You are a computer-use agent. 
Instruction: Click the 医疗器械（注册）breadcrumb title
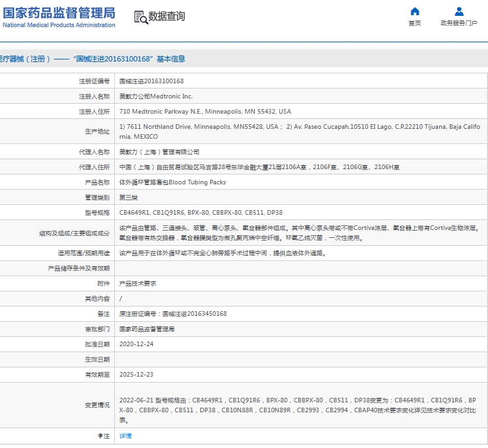[x=25, y=59]
